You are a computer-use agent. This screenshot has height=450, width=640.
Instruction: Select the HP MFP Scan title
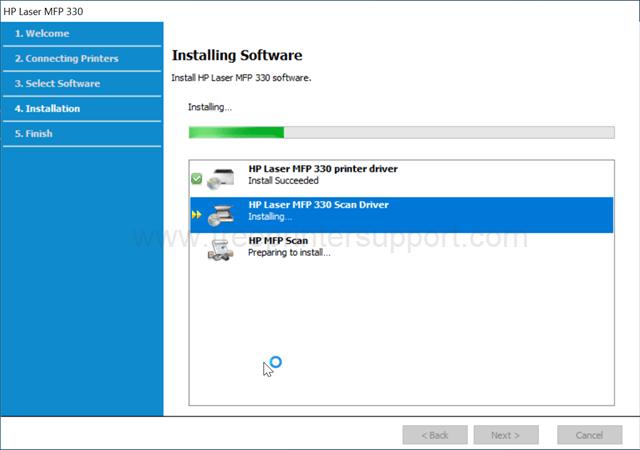coord(278,241)
